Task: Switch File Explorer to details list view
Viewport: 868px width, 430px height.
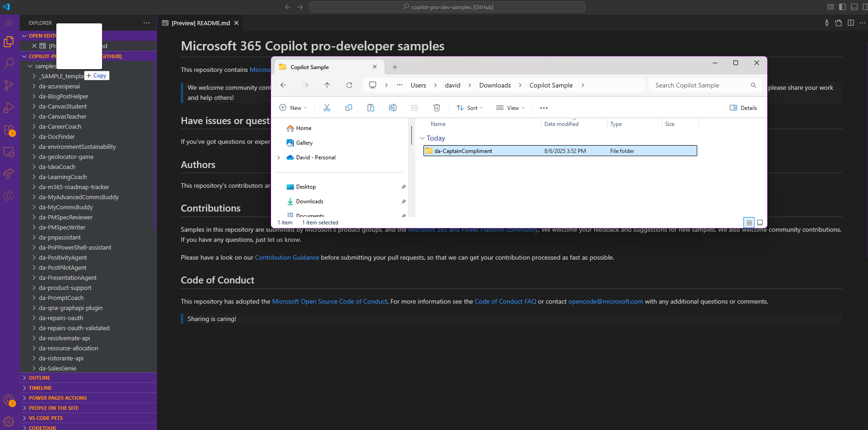Action: [x=749, y=223]
